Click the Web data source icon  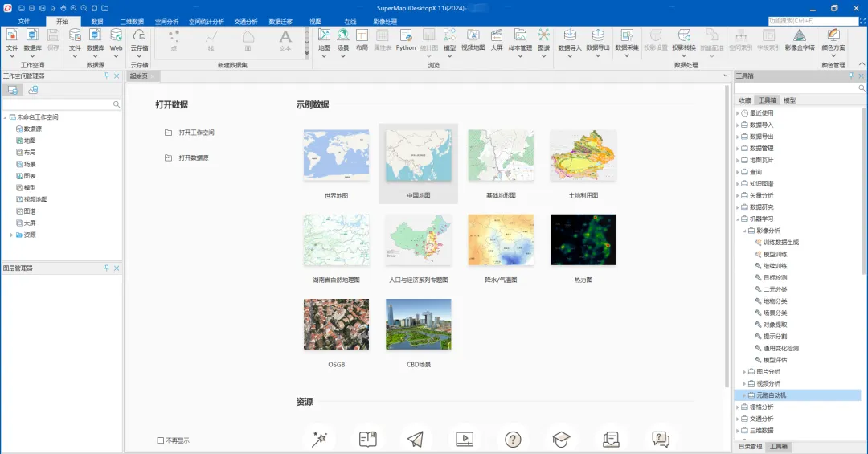(116, 36)
